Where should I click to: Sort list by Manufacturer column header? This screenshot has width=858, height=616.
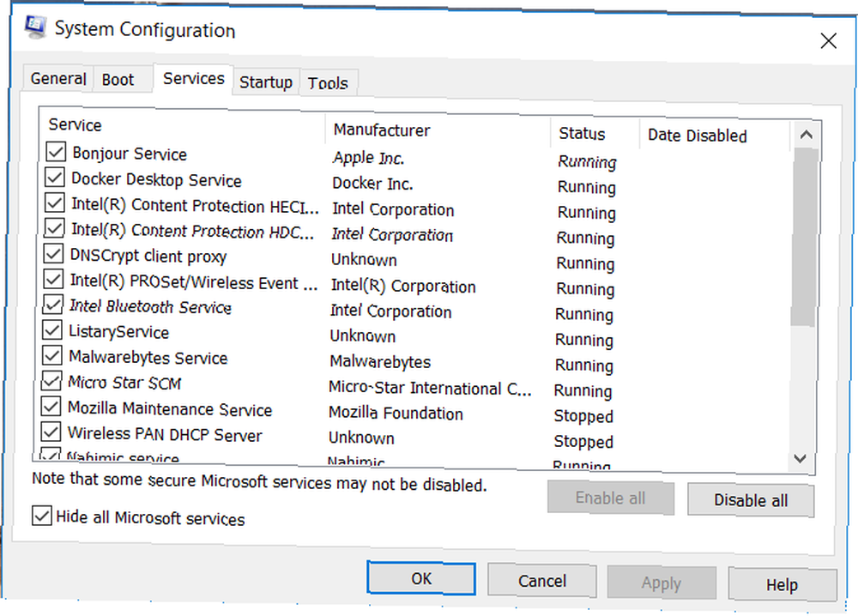[438, 130]
